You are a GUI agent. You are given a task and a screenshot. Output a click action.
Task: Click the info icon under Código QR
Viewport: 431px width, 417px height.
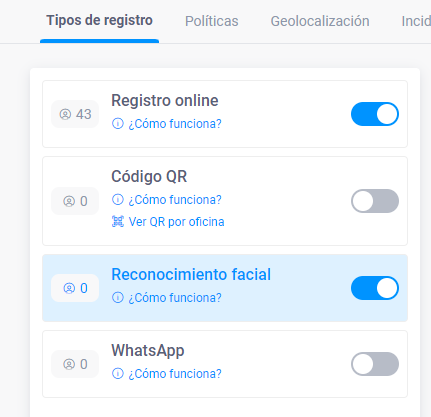tap(118, 200)
